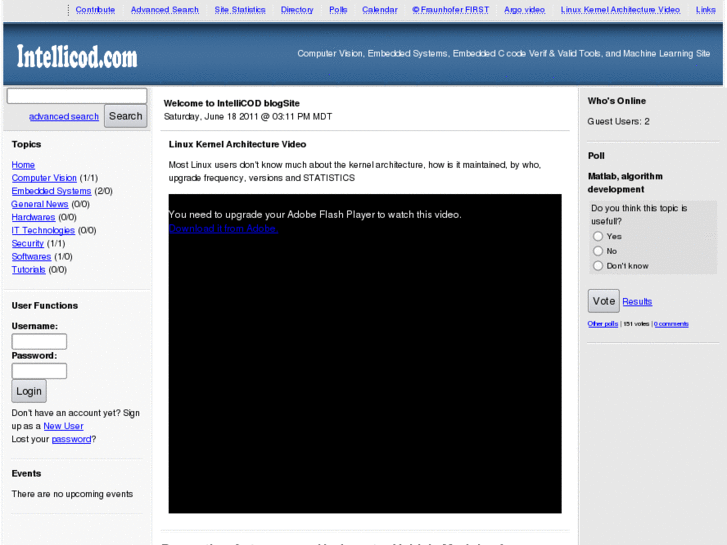Select the No poll option
727x545 pixels.
(598, 251)
